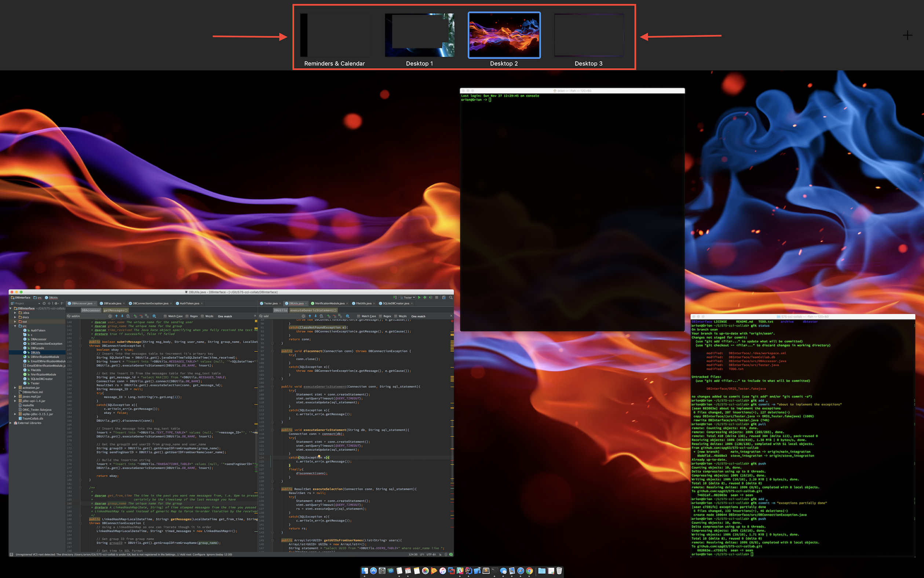The width and height of the screenshot is (924, 578).
Task: Click the IntelliJ search everywhere magnifier icon
Action: click(451, 297)
